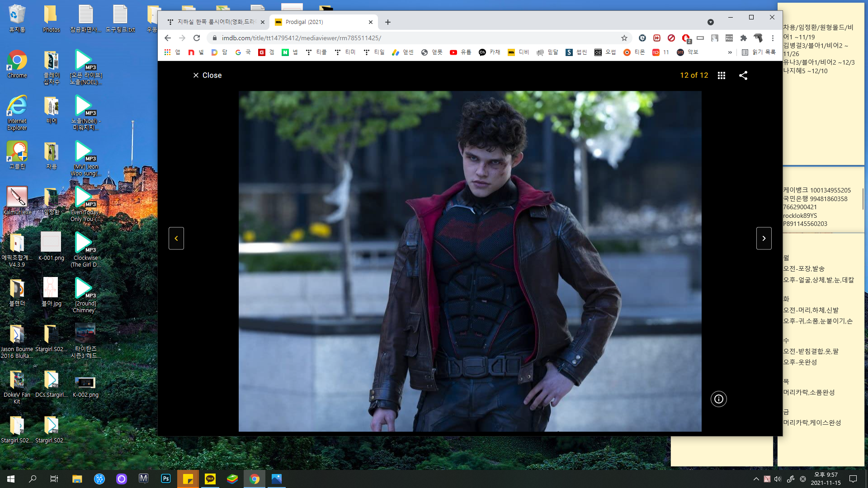Open Photoshop from the taskbar
868x488 pixels.
(166, 479)
